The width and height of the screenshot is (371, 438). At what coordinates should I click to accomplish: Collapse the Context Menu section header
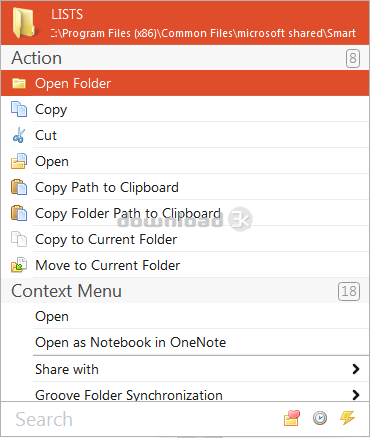[x=185, y=291]
